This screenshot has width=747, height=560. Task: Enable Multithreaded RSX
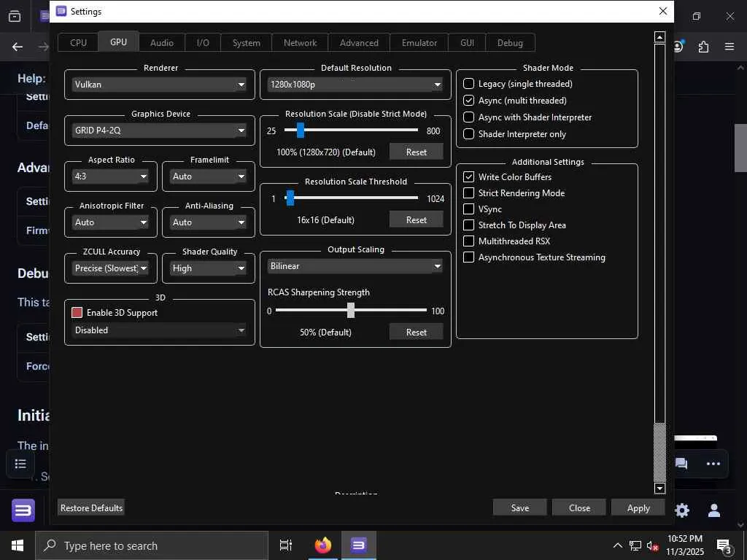[469, 241]
